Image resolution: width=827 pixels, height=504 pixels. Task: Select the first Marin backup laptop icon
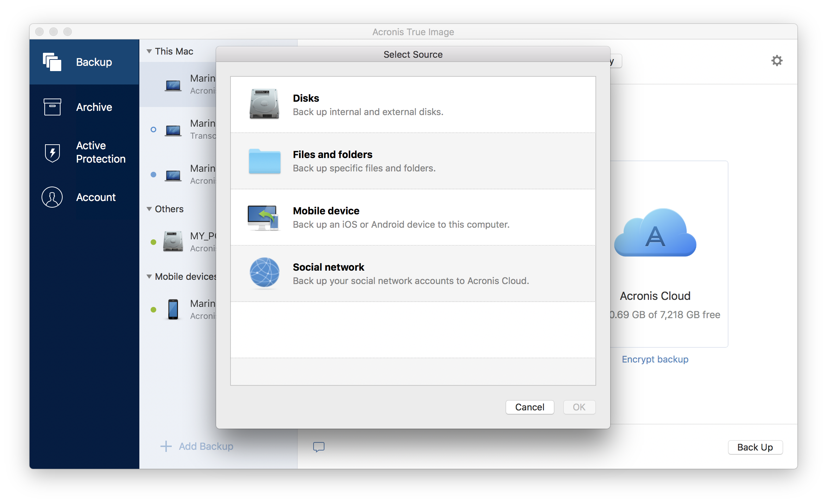(173, 85)
